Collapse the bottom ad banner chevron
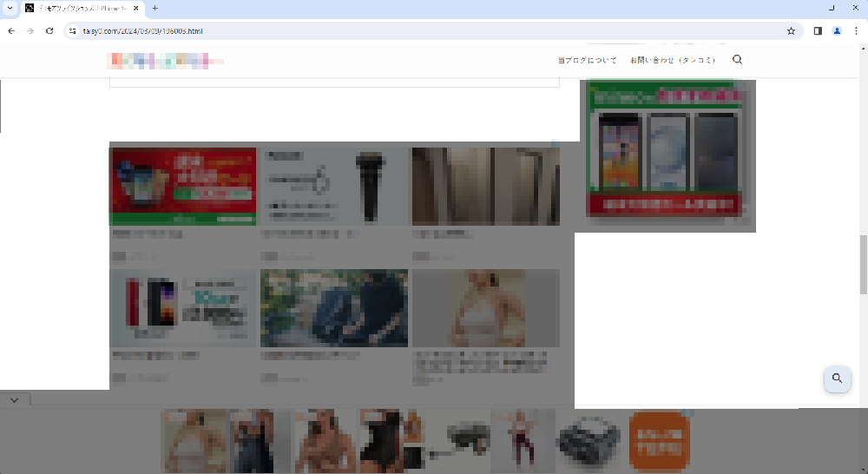Viewport: 868px width, 474px height. (x=15, y=399)
